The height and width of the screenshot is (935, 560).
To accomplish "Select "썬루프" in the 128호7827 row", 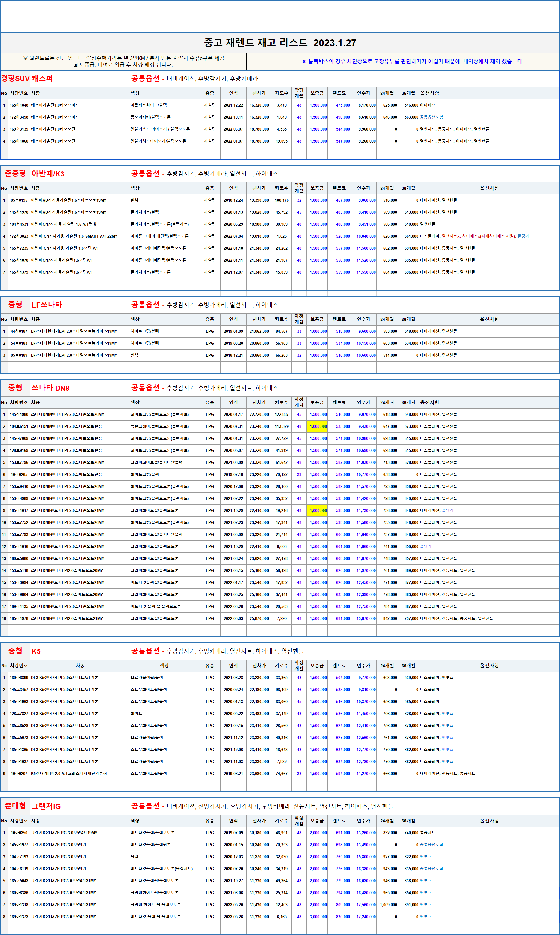I will pyautogui.click(x=447, y=714).
